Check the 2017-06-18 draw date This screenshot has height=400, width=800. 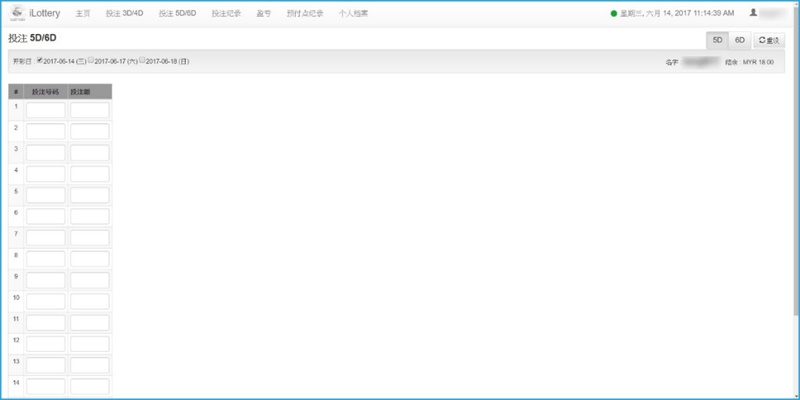click(143, 60)
